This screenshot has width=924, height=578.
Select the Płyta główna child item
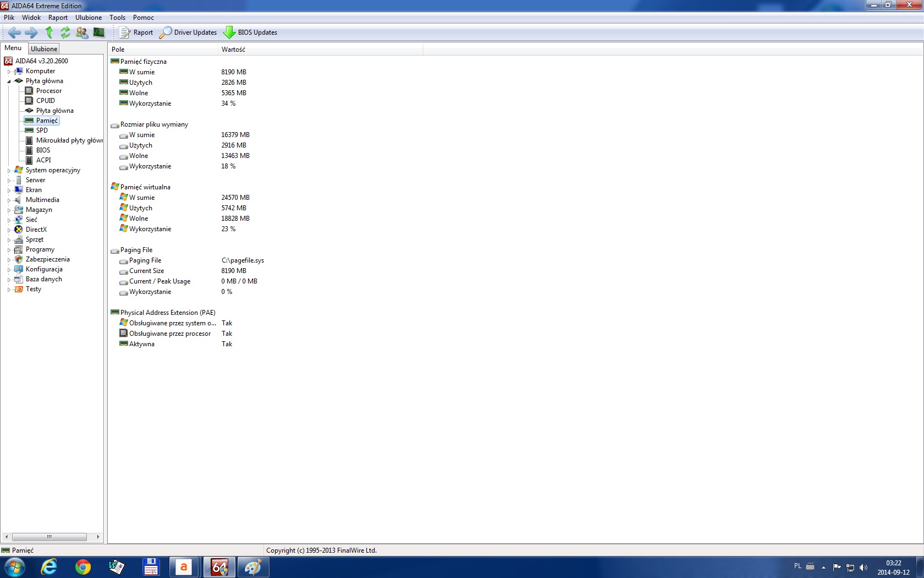click(55, 111)
